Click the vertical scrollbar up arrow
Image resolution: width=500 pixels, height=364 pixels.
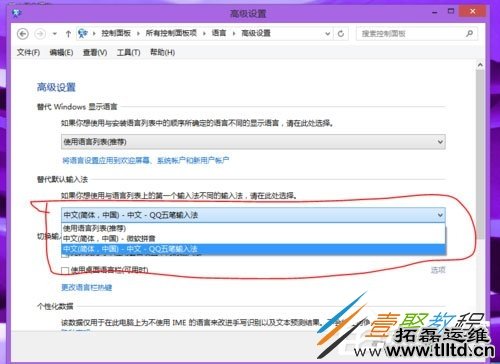[x=480, y=65]
